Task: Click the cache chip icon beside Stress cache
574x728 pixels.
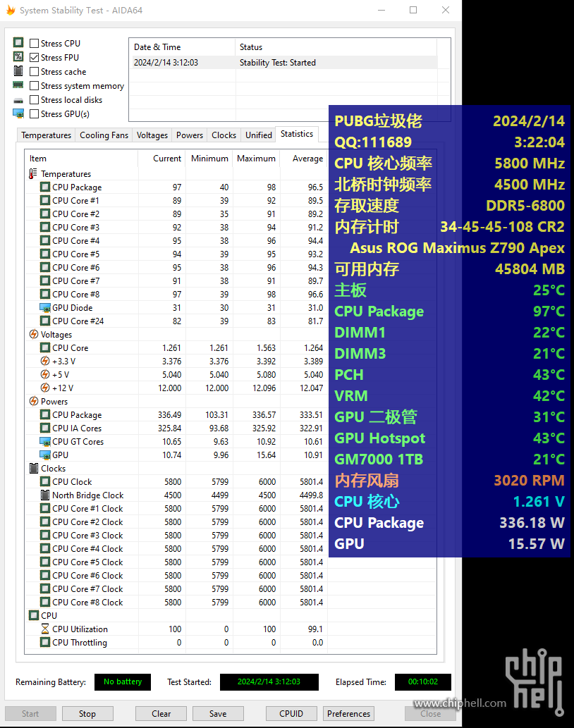Action: click(x=18, y=71)
